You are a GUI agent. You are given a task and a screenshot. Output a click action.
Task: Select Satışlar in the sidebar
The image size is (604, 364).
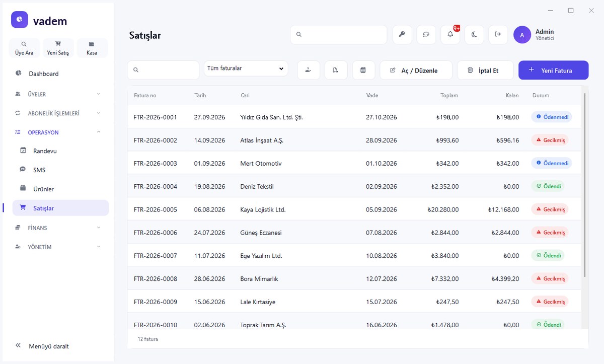(60, 208)
